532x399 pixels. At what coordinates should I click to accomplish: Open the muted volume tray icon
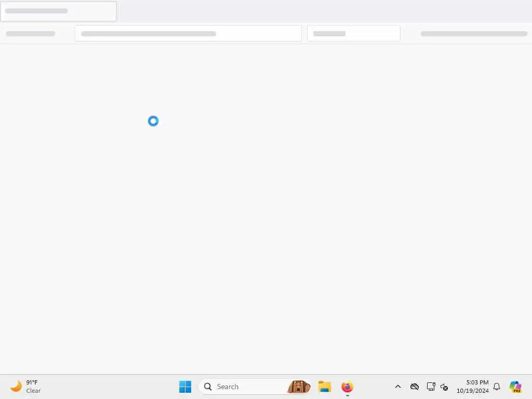[444, 387]
